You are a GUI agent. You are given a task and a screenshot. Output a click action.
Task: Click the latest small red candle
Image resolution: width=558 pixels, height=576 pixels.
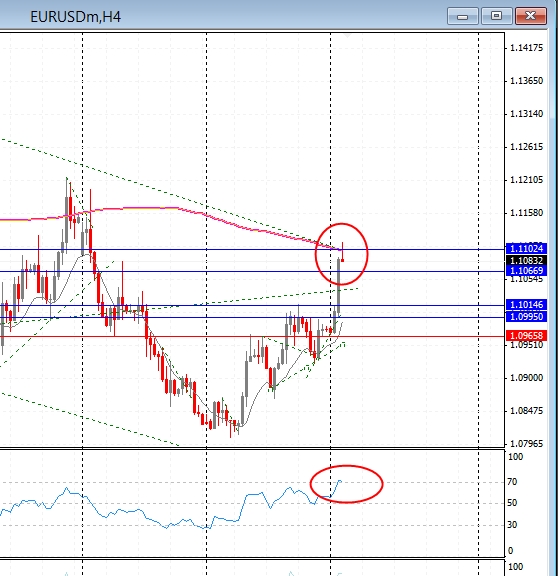click(x=342, y=260)
